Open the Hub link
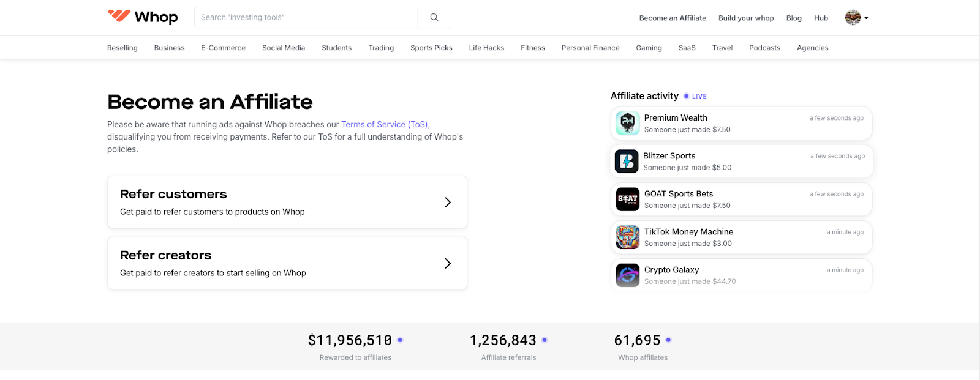Image resolution: width=980 pixels, height=380 pixels. coord(821,18)
